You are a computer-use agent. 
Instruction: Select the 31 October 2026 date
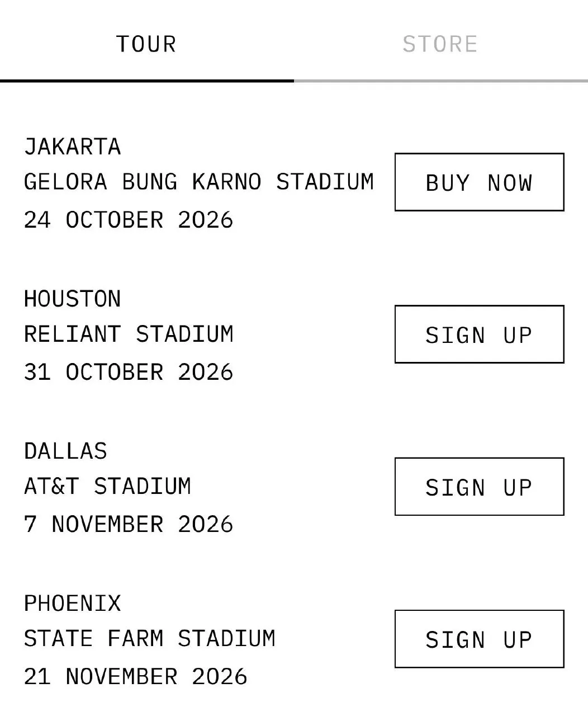[x=128, y=372]
